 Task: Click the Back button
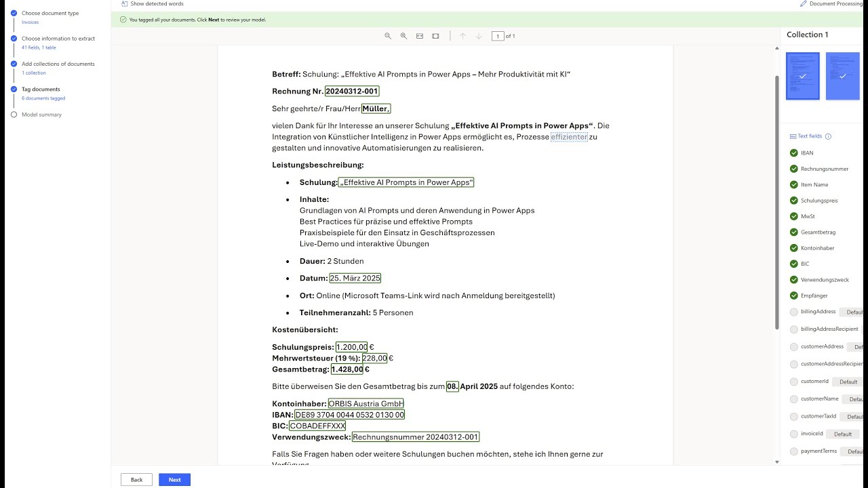coord(136,480)
